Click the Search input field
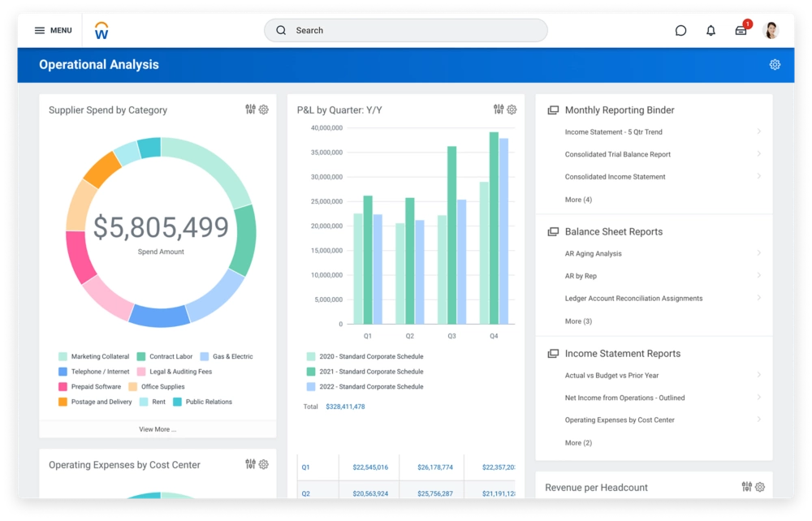Viewport: 812px width, 521px height. pyautogui.click(x=406, y=31)
